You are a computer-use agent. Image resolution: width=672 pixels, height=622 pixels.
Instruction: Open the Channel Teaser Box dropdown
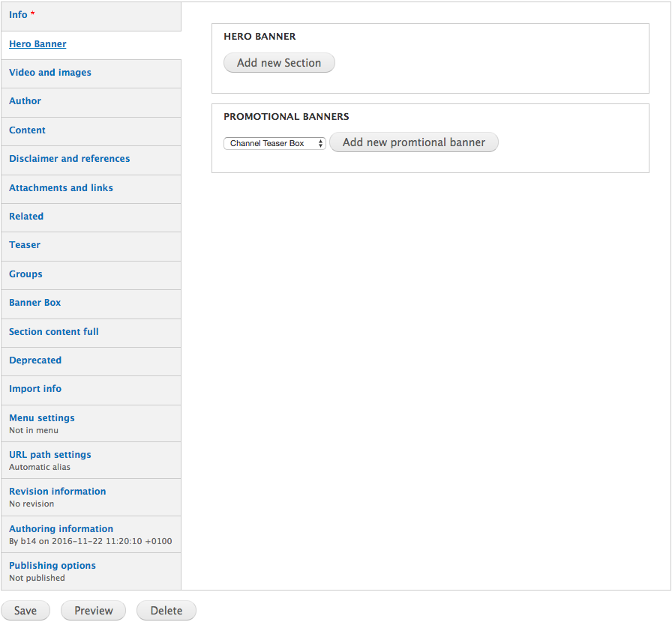(274, 143)
